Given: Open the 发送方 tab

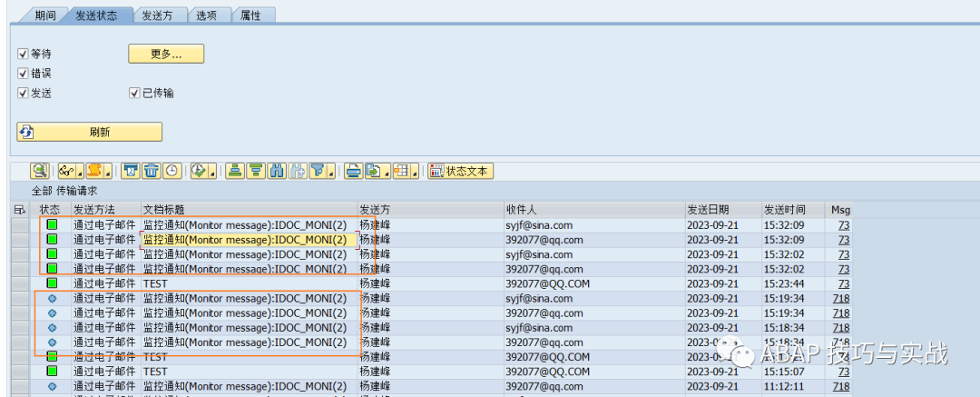Looking at the screenshot, I should [x=157, y=15].
